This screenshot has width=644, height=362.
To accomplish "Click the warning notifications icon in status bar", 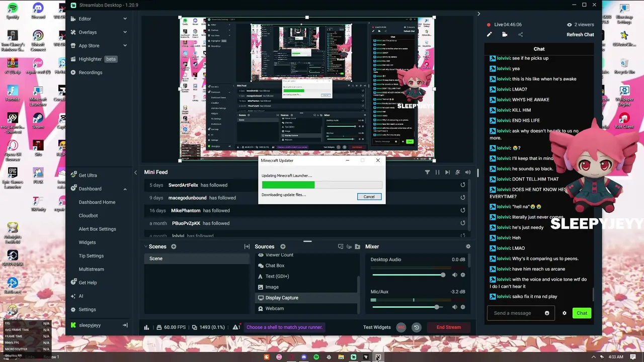I will (x=235, y=327).
